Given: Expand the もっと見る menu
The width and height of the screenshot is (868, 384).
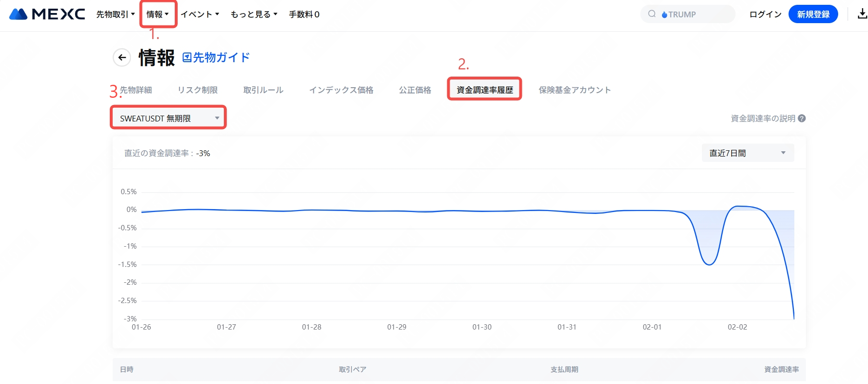Looking at the screenshot, I should pos(254,14).
